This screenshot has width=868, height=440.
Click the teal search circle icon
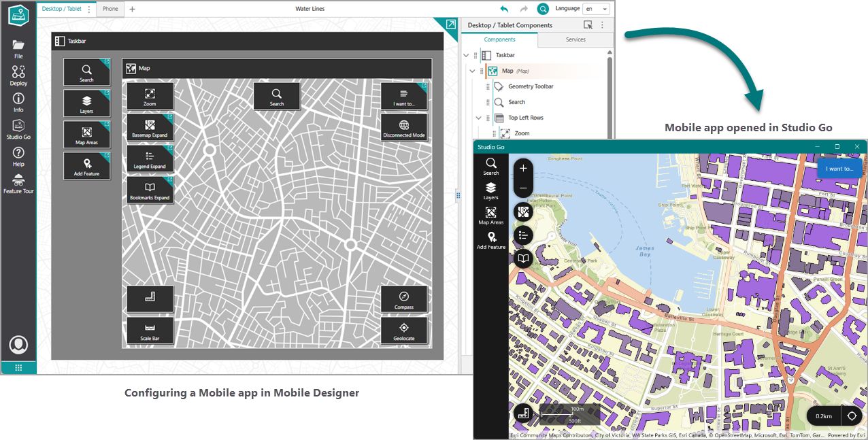pyautogui.click(x=543, y=9)
